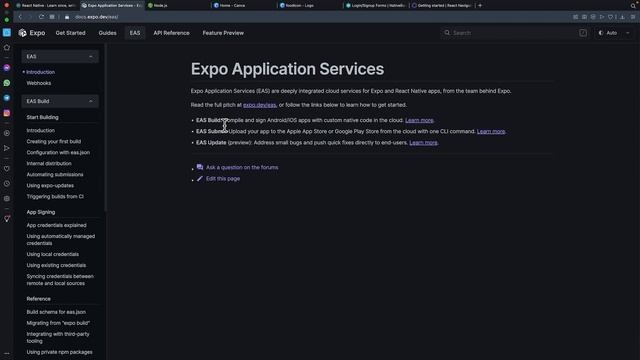This screenshot has width=640, height=360.
Task: Open the expo.dev/eas link
Action: pyautogui.click(x=260, y=105)
